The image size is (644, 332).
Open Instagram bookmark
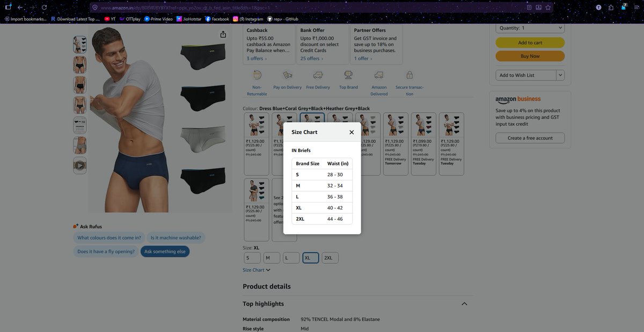pos(248,19)
